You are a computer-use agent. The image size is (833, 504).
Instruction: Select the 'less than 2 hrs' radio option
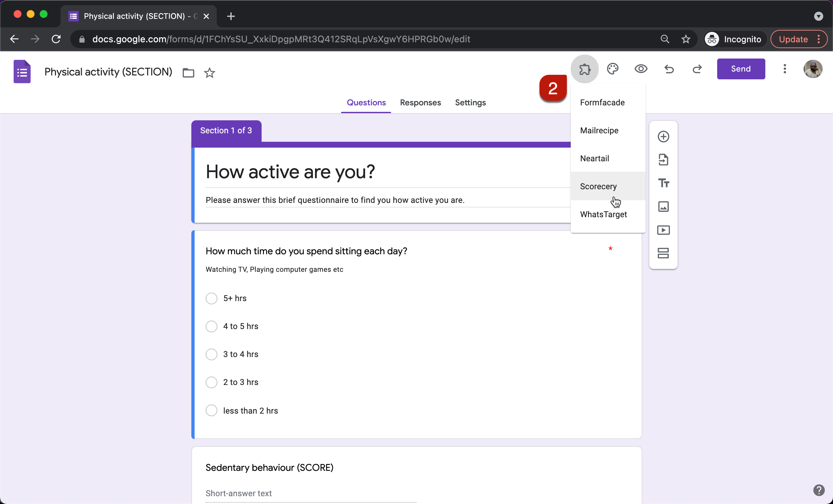pos(211,410)
